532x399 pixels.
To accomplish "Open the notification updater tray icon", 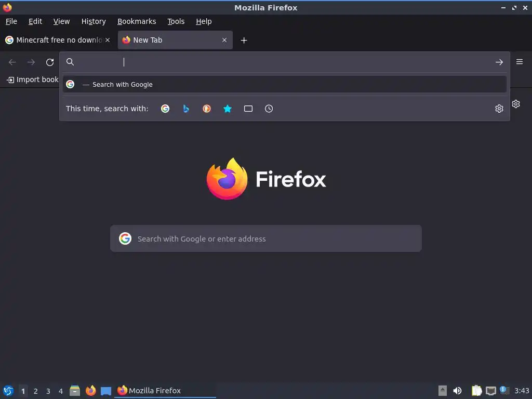I will tap(504, 390).
